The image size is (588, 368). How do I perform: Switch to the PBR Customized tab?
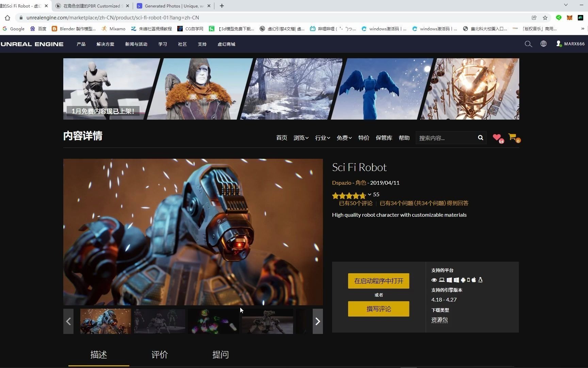92,6
